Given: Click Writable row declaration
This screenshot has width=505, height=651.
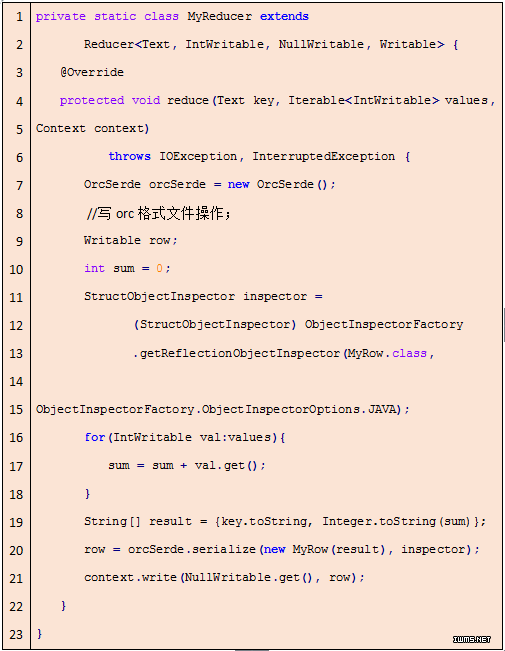Looking at the screenshot, I should 130,240.
